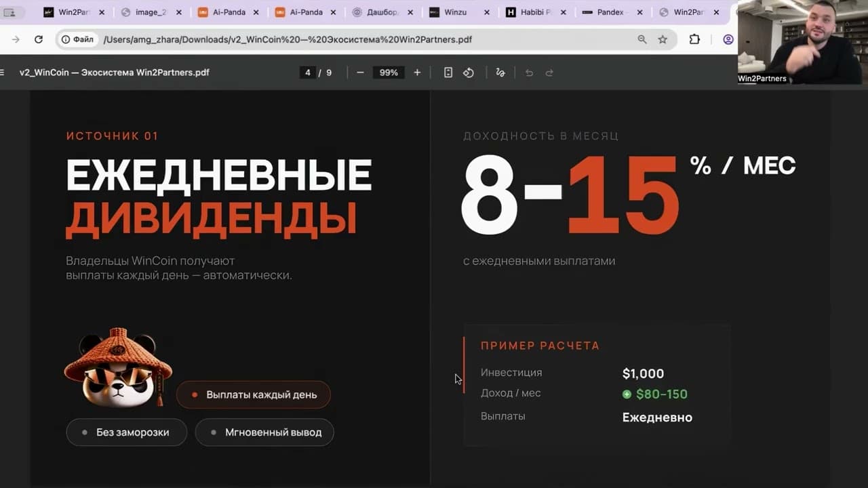Switch to the image_2 tab
The image size is (868, 488).
151,12
